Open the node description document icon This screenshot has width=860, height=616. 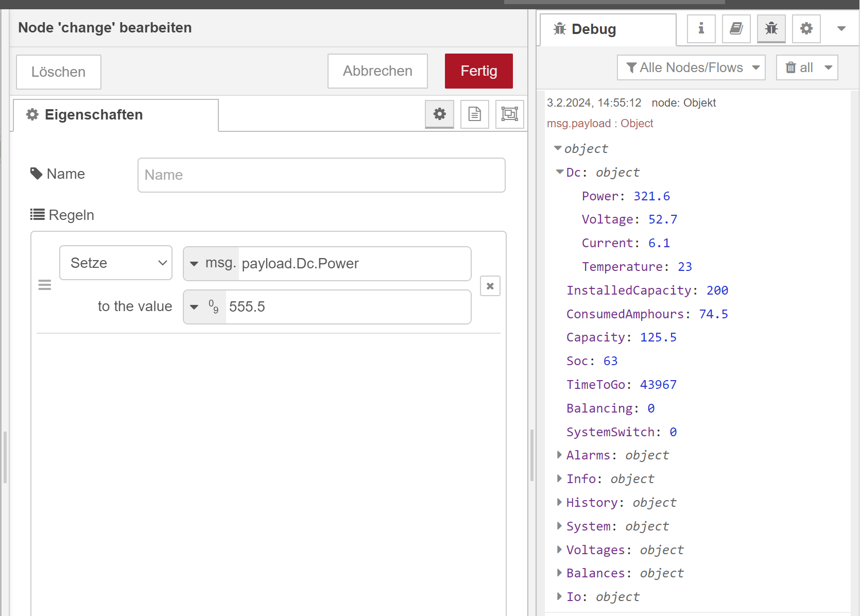click(x=474, y=114)
